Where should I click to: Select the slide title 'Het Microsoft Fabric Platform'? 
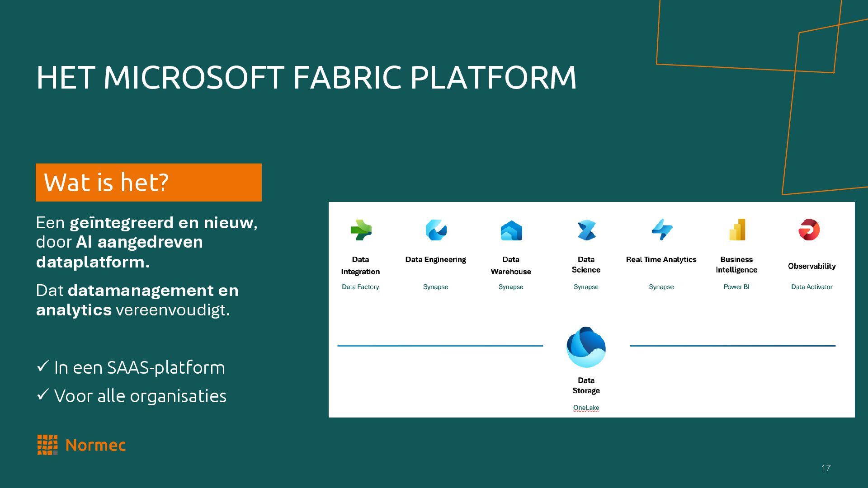pos(306,77)
